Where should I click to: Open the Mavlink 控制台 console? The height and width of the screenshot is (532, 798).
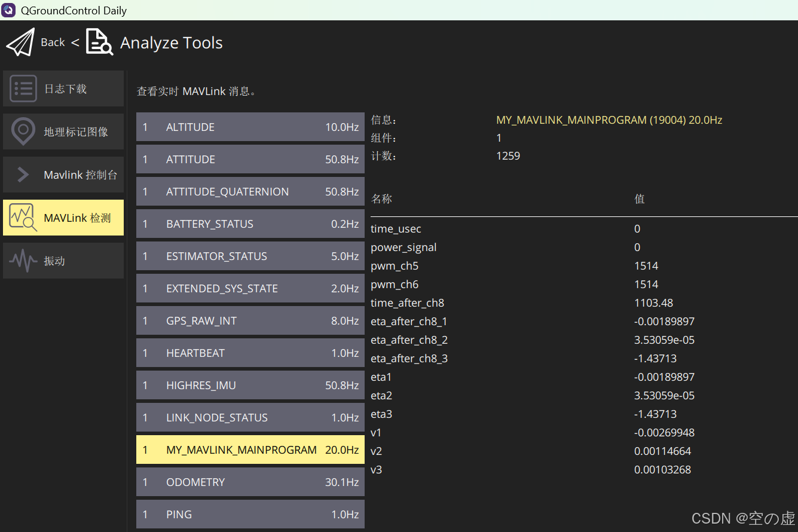pyautogui.click(x=63, y=174)
